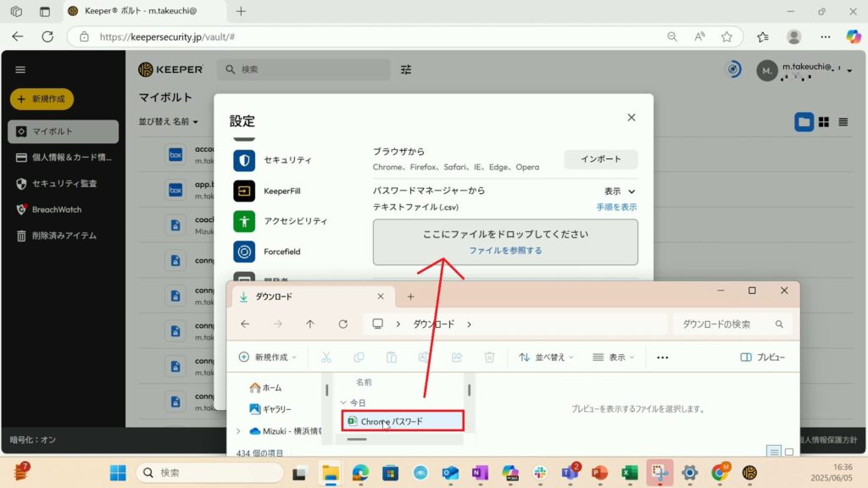Click the yellow 新規作成 button in Keeper
868x488 pixels.
[42, 99]
